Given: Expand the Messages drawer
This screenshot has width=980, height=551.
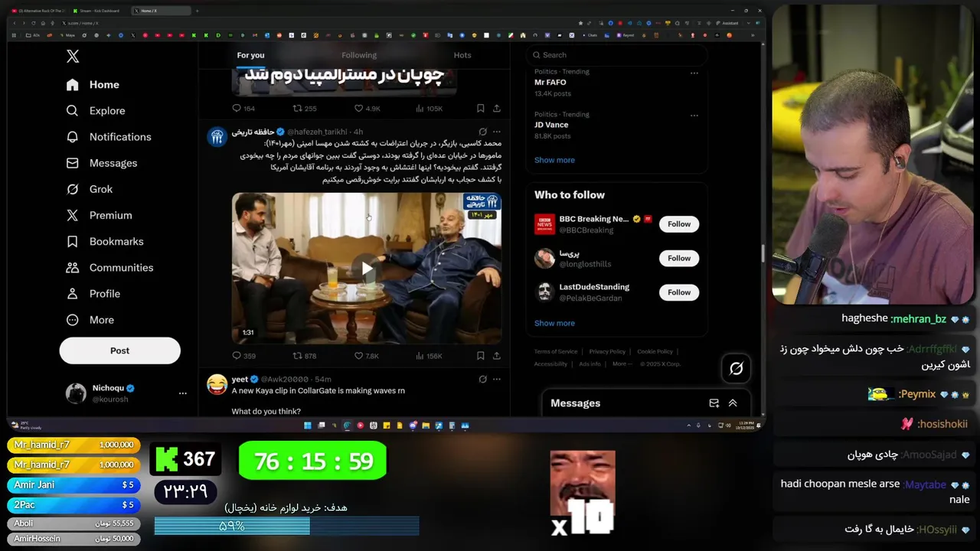Looking at the screenshot, I should click(733, 403).
